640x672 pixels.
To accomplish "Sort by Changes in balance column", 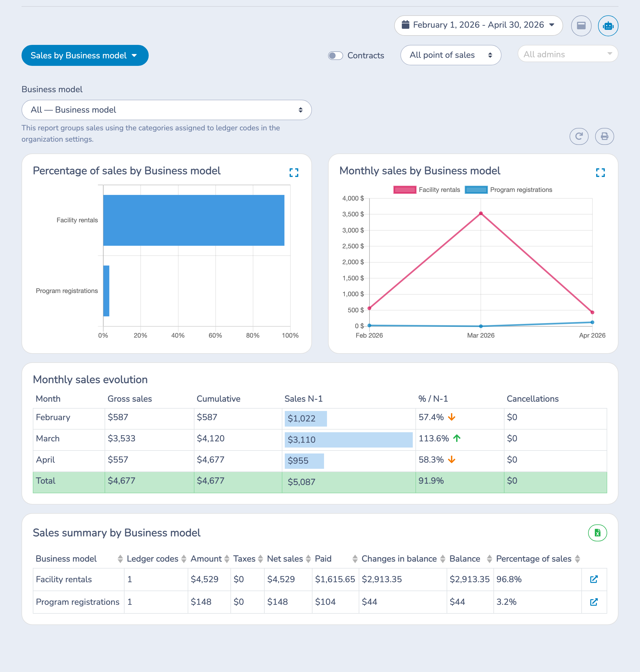I will pyautogui.click(x=442, y=559).
